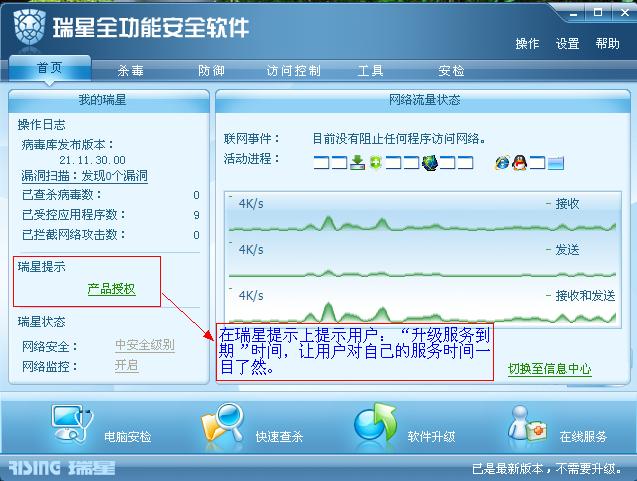This screenshot has width=637, height=481.
Task: Open the 帮助 menu
Action: [x=608, y=43]
